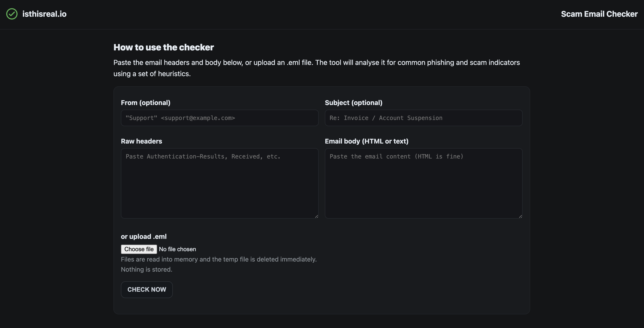Click the isthisreal.io site name

(44, 14)
